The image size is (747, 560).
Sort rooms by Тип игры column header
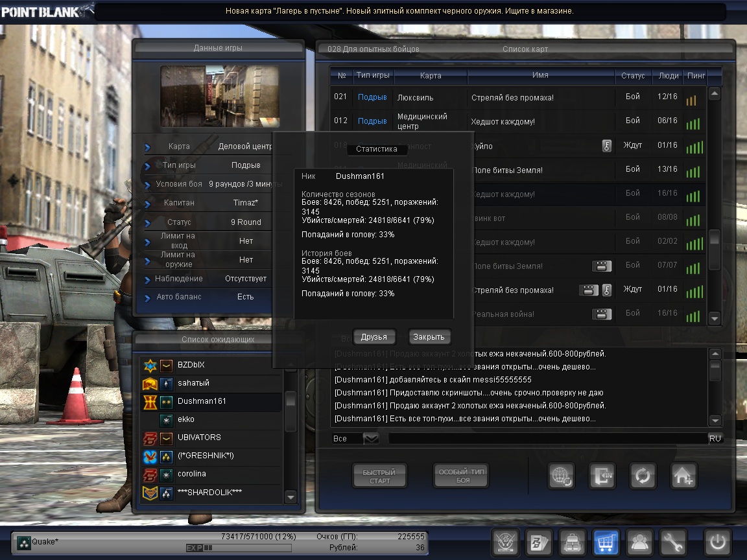pyautogui.click(x=373, y=75)
